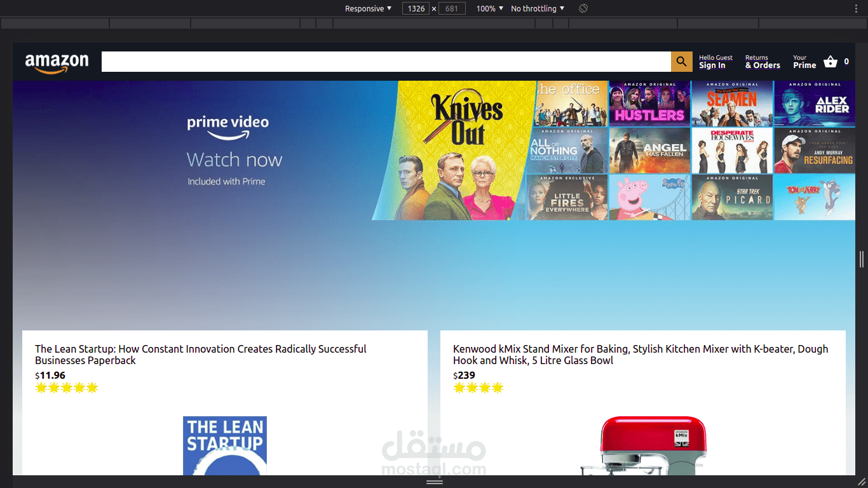This screenshot has width=868, height=488.
Task: Click the Amazon logo in the header
Action: [57, 63]
